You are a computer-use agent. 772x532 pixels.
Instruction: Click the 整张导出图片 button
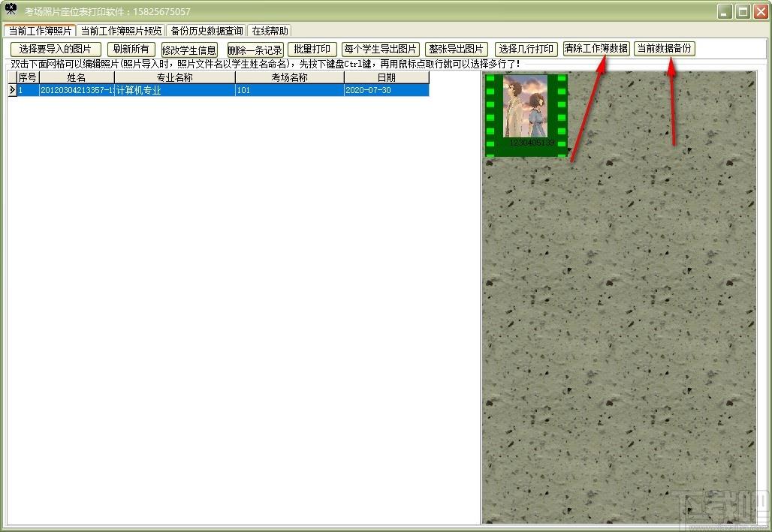[457, 50]
